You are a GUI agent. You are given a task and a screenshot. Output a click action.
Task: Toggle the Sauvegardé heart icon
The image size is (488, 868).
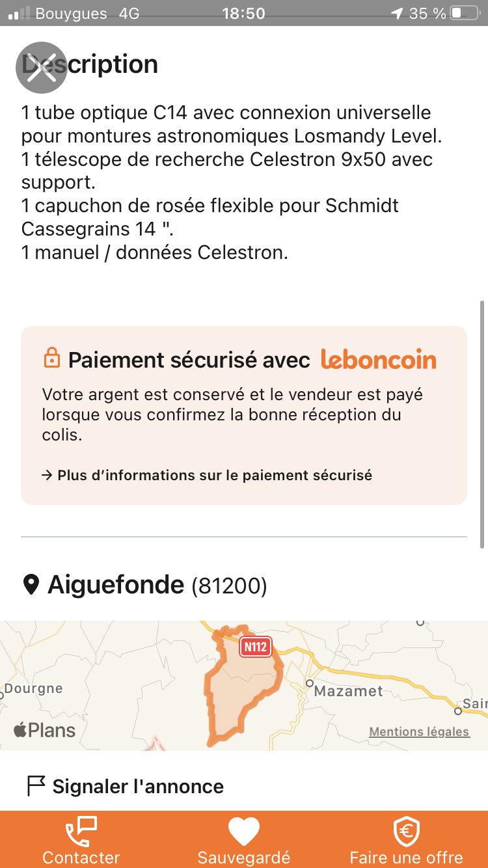(244, 831)
